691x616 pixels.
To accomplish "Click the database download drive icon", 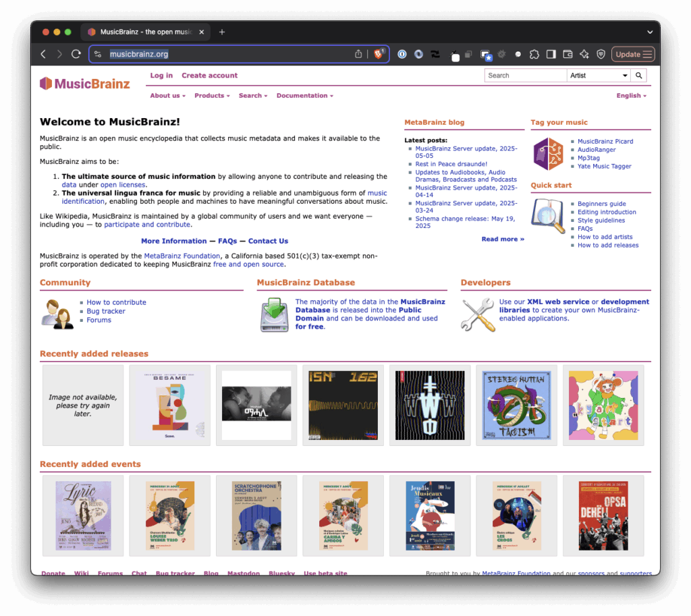I will (x=274, y=314).
